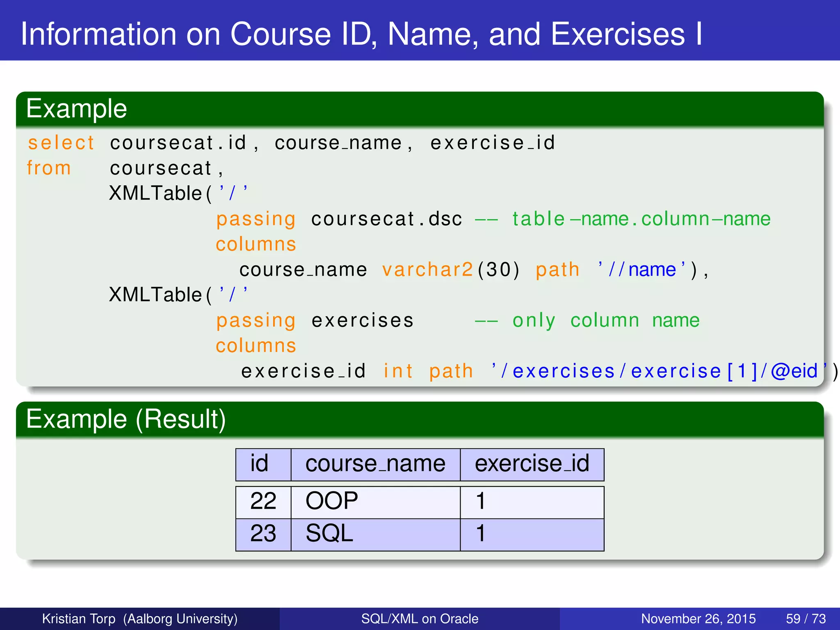Viewport: 840px width, 630px height.
Task: Click the 'id' column header in result table
Action: (x=263, y=465)
